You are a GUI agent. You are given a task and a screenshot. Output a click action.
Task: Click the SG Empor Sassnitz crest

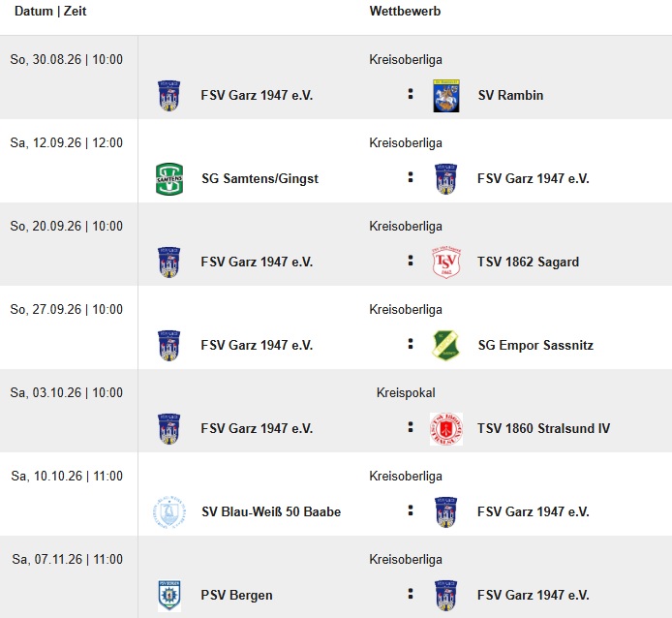point(445,345)
